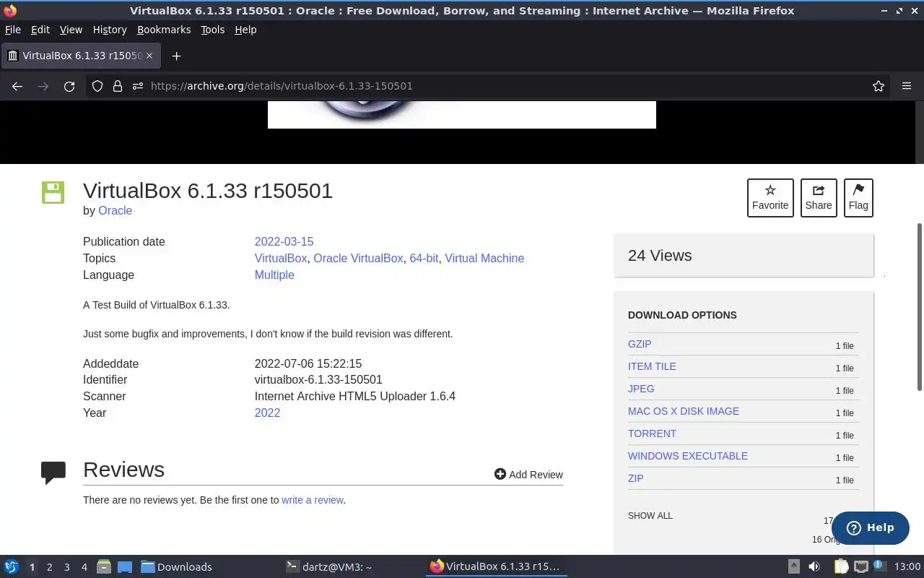Open the ITEM TILE download option
The height and width of the screenshot is (578, 924).
[652, 366]
